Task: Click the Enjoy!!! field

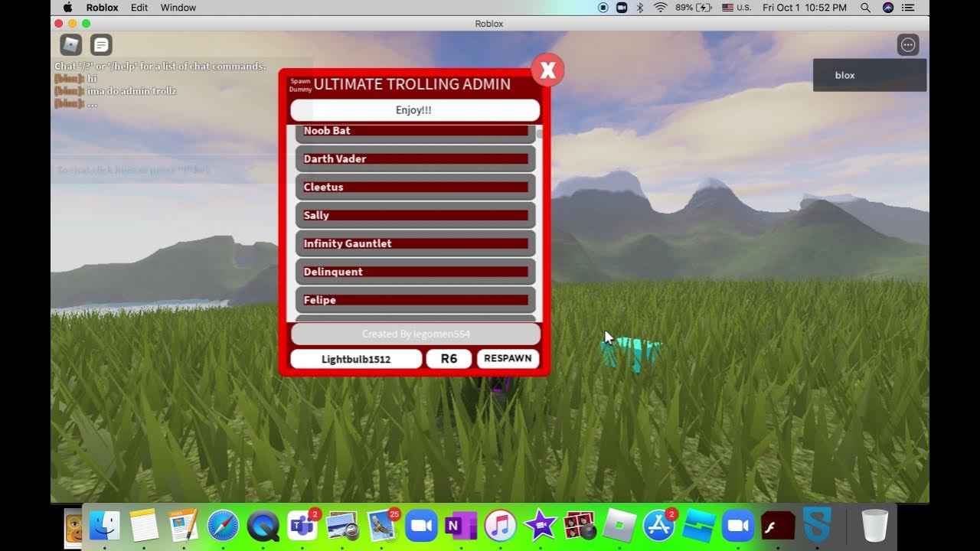Action: [415, 110]
